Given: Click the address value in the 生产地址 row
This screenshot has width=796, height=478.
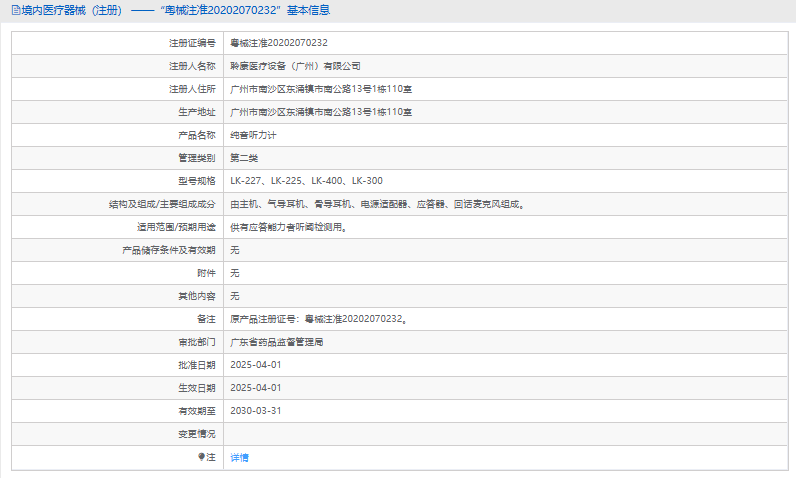Looking at the screenshot, I should point(321,112).
